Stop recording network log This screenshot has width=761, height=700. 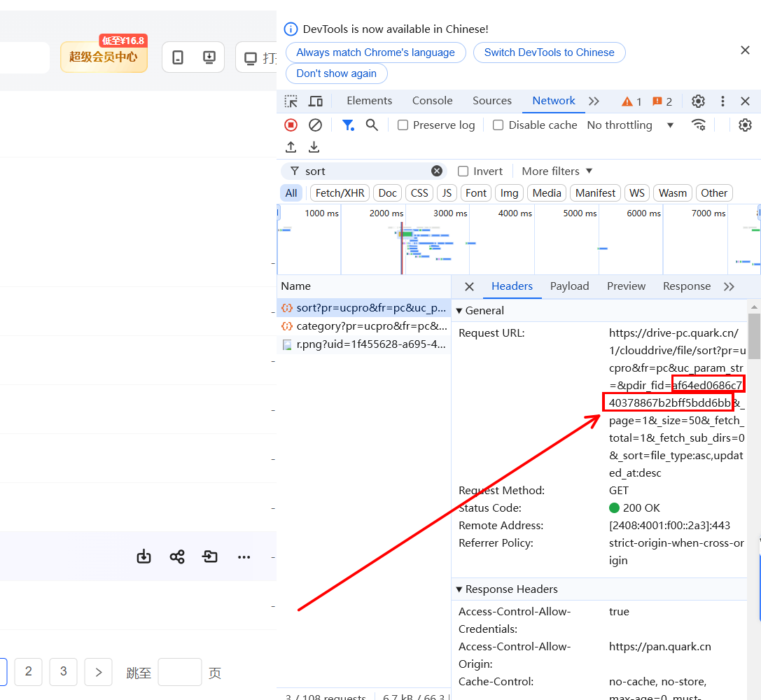coord(291,125)
